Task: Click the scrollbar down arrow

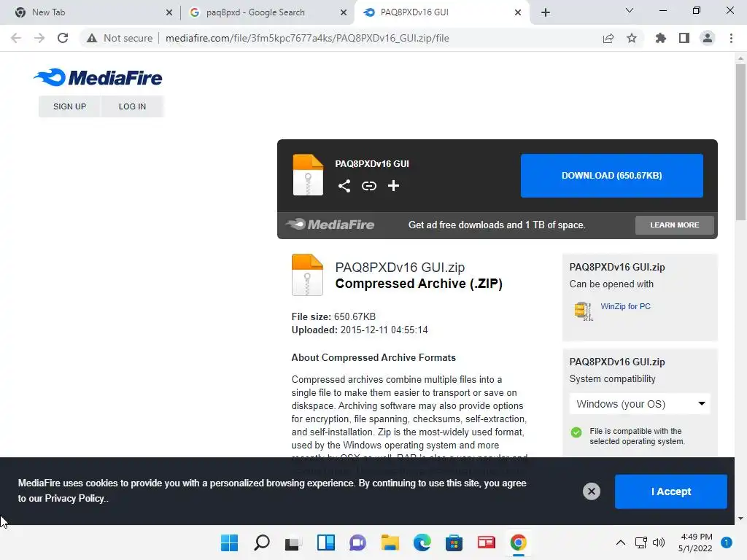Action: click(x=740, y=518)
